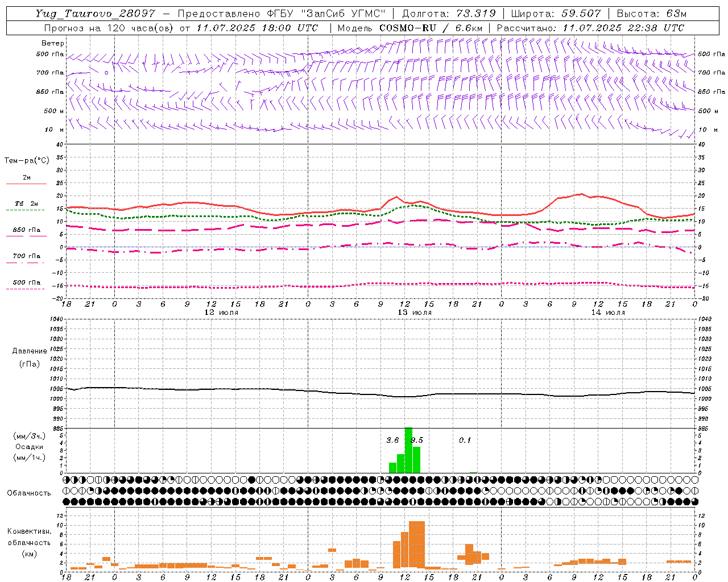This screenshot has height=582, width=728.
Task: Select the 9.5 precipitation amount
Action: click(x=417, y=440)
